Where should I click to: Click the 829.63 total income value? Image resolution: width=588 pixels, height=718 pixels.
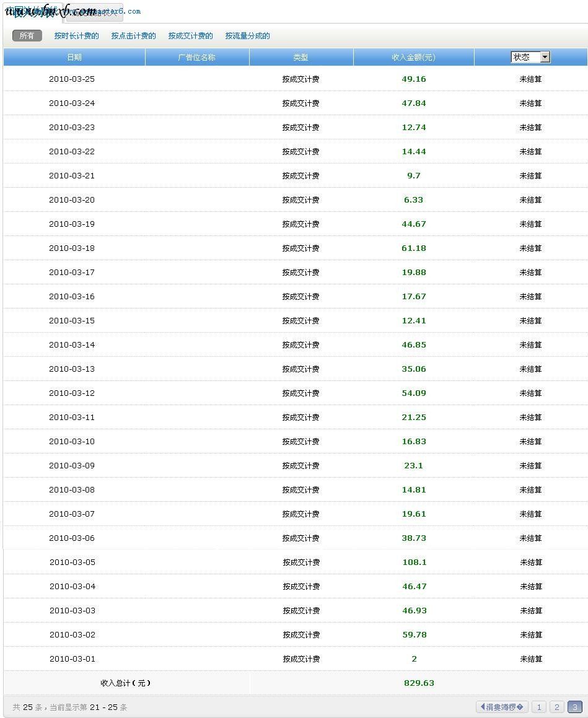click(419, 683)
